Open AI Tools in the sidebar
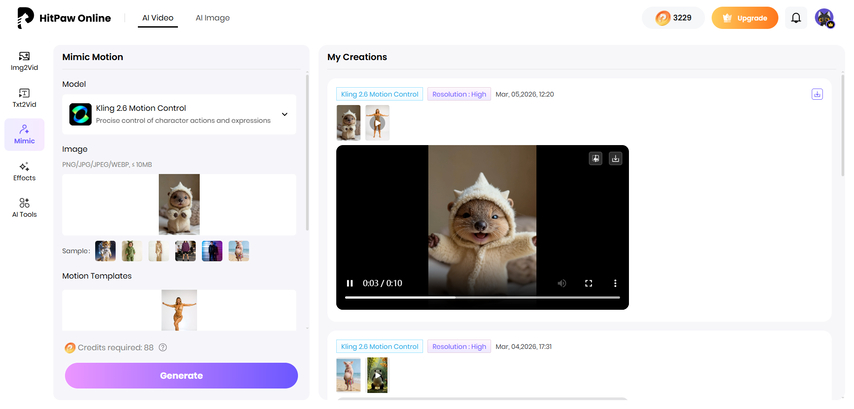 tap(24, 207)
